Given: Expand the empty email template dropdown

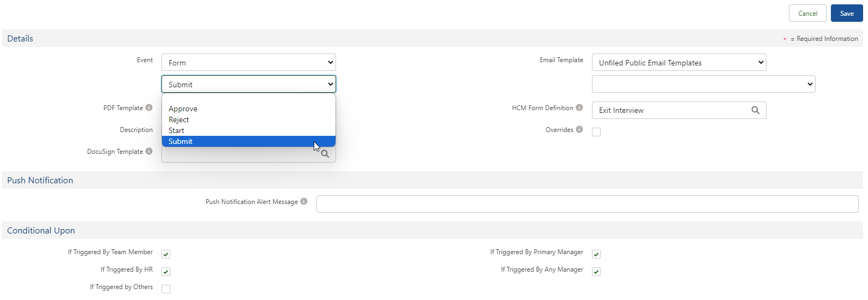Looking at the screenshot, I should click(703, 84).
